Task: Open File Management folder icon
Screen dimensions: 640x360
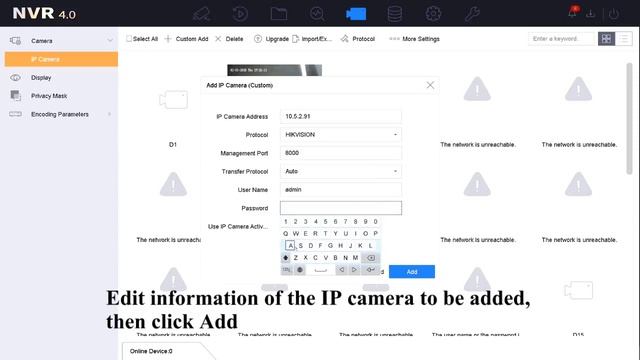Action: (279, 14)
